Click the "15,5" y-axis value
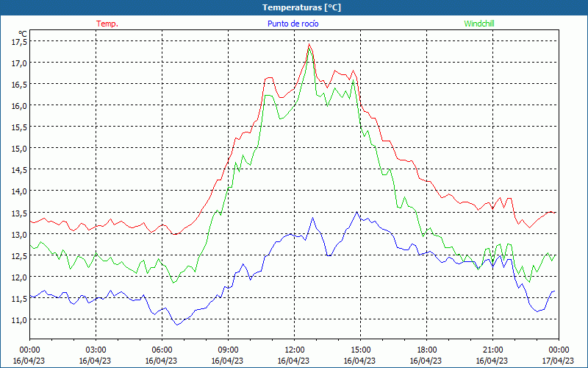 point(19,127)
